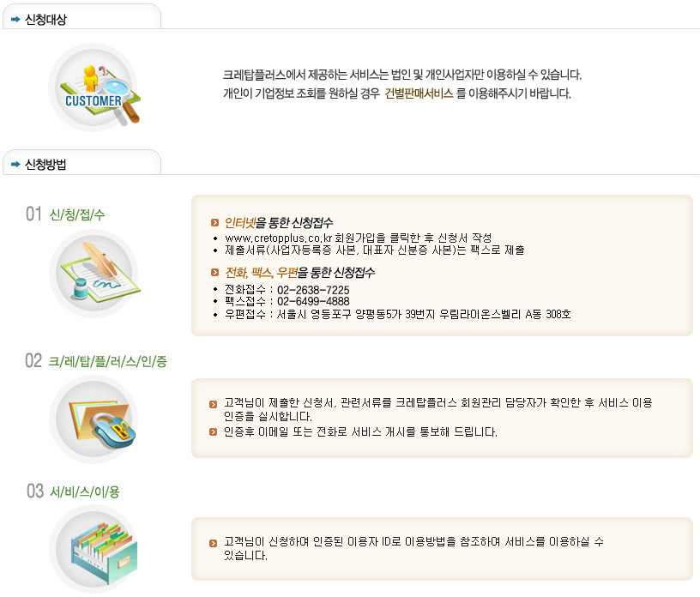Click the feather quill document icon

click(94, 274)
